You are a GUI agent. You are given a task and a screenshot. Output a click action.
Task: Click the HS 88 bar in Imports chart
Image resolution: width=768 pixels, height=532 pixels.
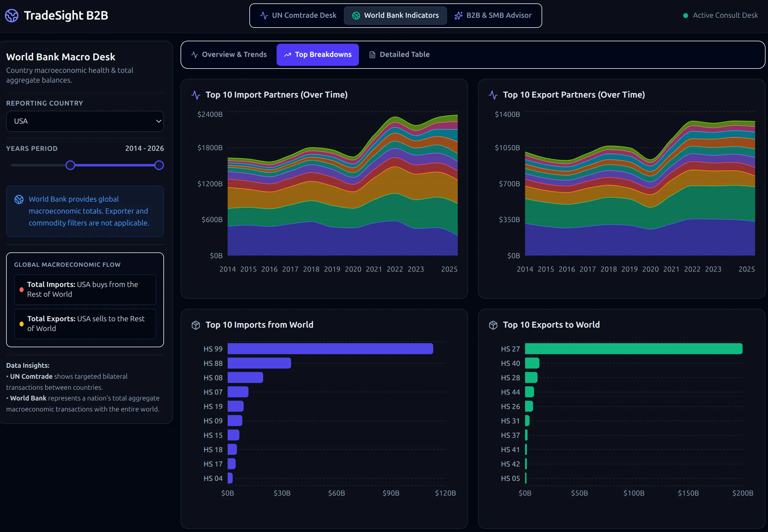tap(259, 363)
